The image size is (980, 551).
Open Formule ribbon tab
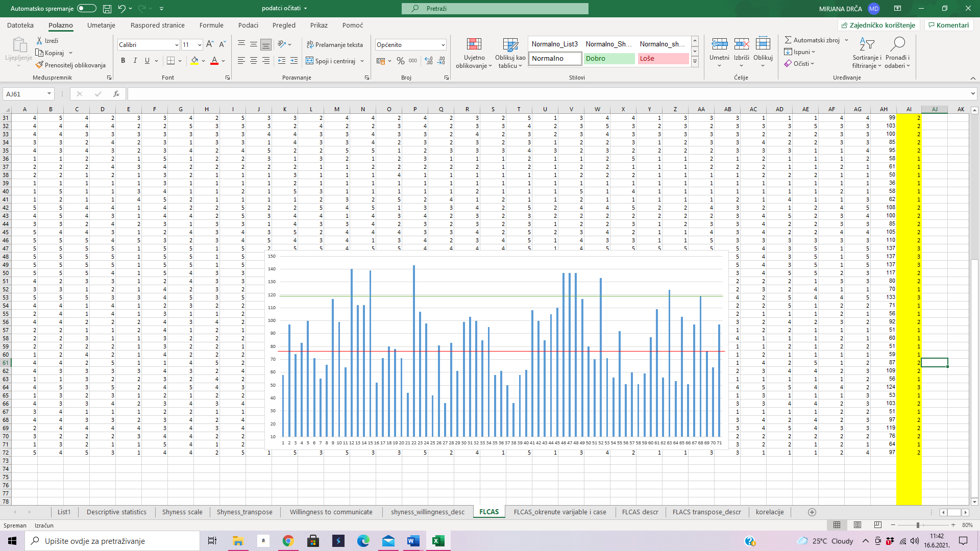pos(211,26)
